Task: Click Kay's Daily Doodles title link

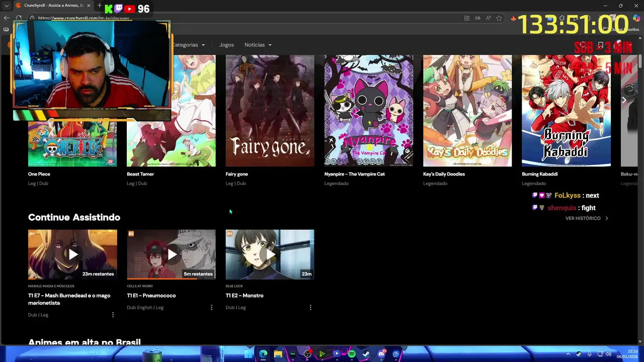Action: point(444,174)
